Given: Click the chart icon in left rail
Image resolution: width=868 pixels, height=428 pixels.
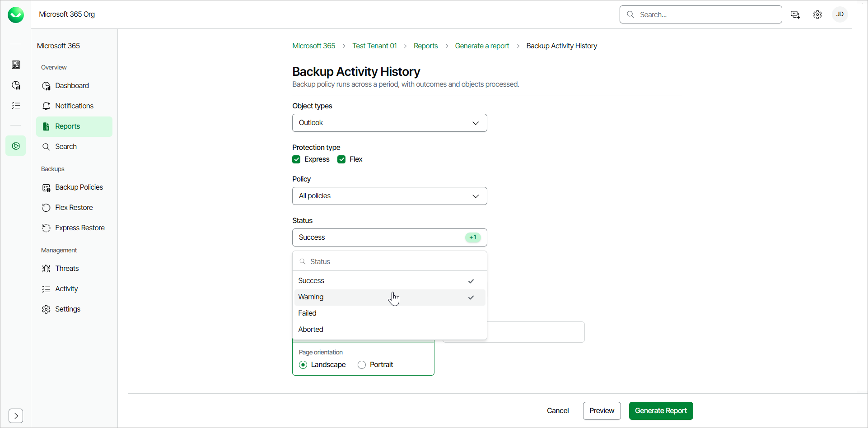Looking at the screenshot, I should [x=16, y=85].
